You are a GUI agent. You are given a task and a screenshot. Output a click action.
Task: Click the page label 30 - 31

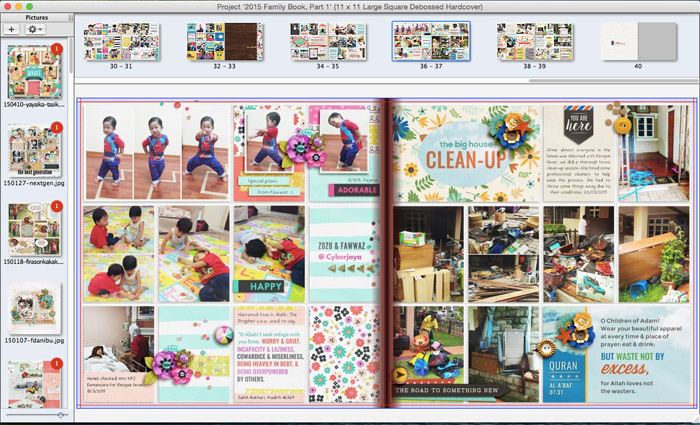[121, 66]
